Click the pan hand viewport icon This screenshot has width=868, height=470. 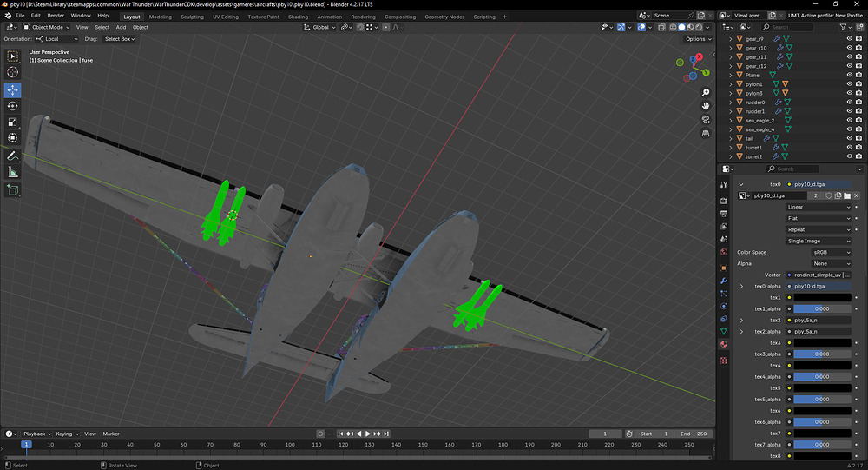tap(705, 105)
